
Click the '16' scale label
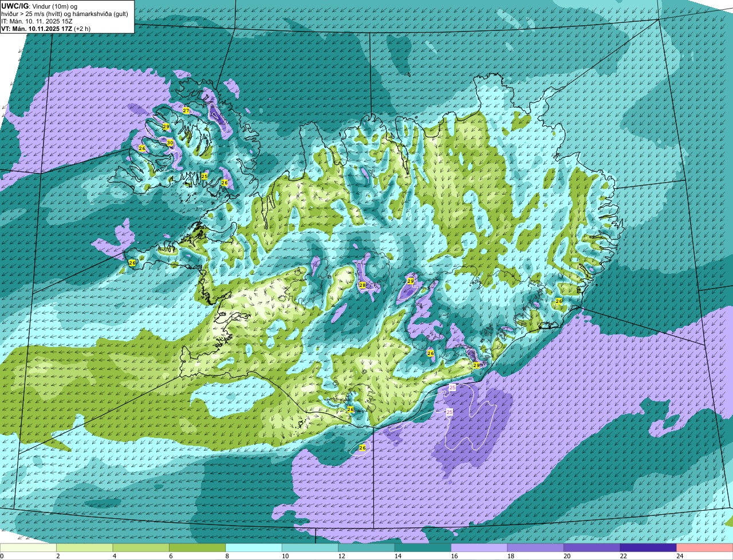tap(454, 555)
